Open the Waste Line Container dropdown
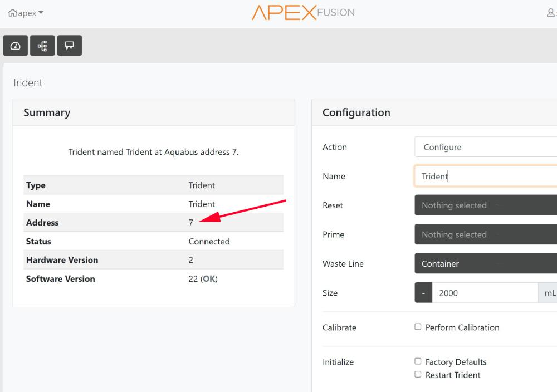Viewport: 557px width, 392px height. pos(486,263)
